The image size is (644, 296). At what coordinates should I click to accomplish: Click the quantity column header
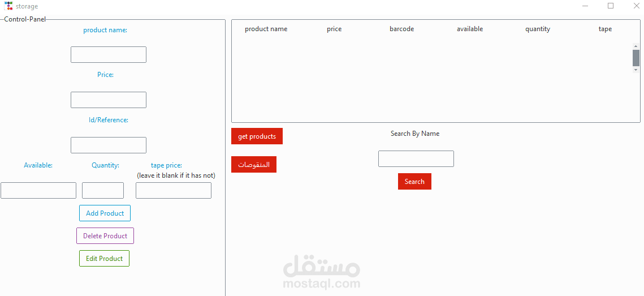pyautogui.click(x=538, y=29)
